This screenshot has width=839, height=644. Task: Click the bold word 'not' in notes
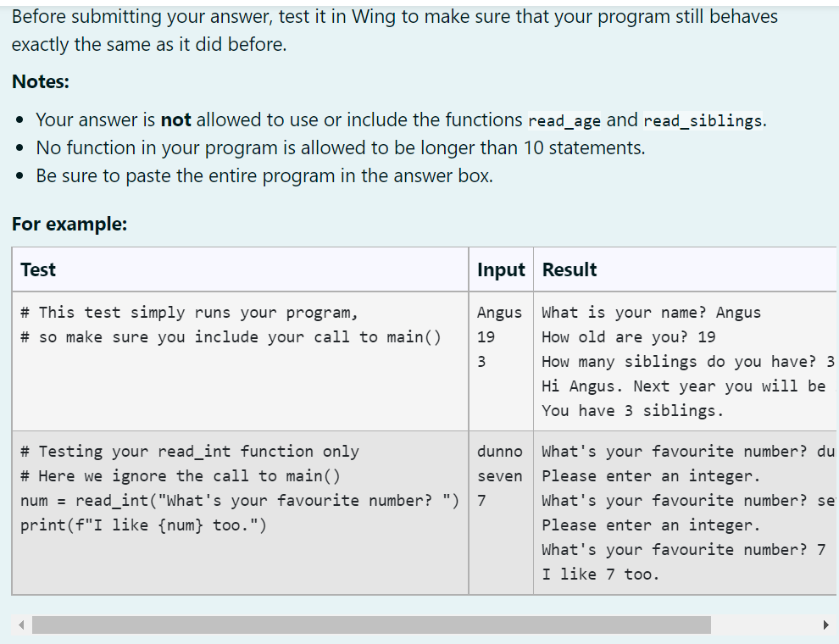(175, 119)
